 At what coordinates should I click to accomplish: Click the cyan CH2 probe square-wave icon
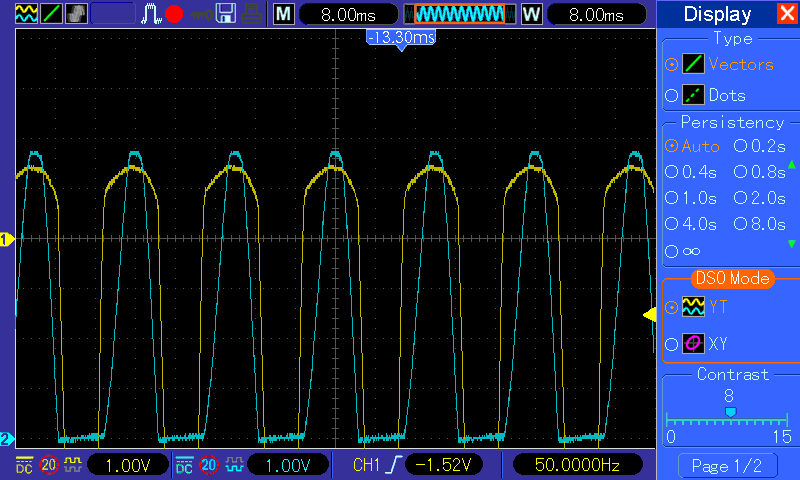click(234, 464)
